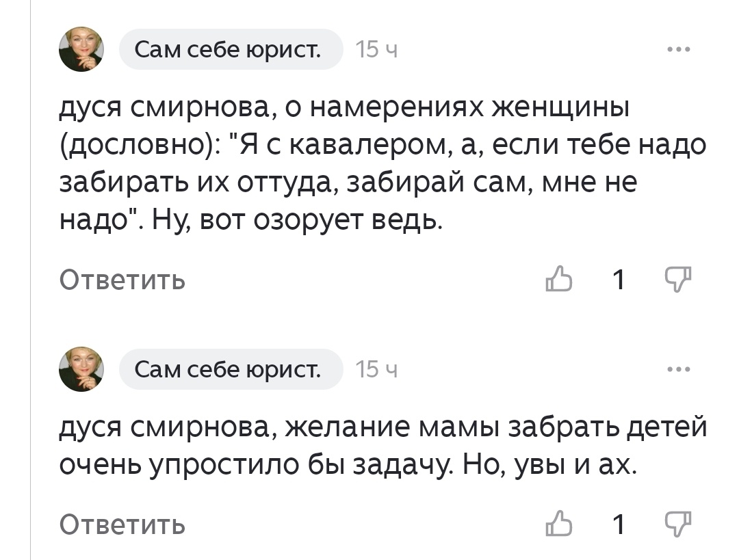Dislike the second comment with the thumbs down

pyautogui.click(x=677, y=525)
